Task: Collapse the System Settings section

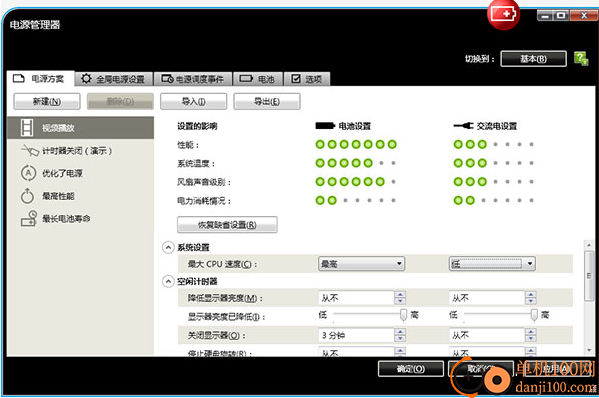Action: (168, 248)
